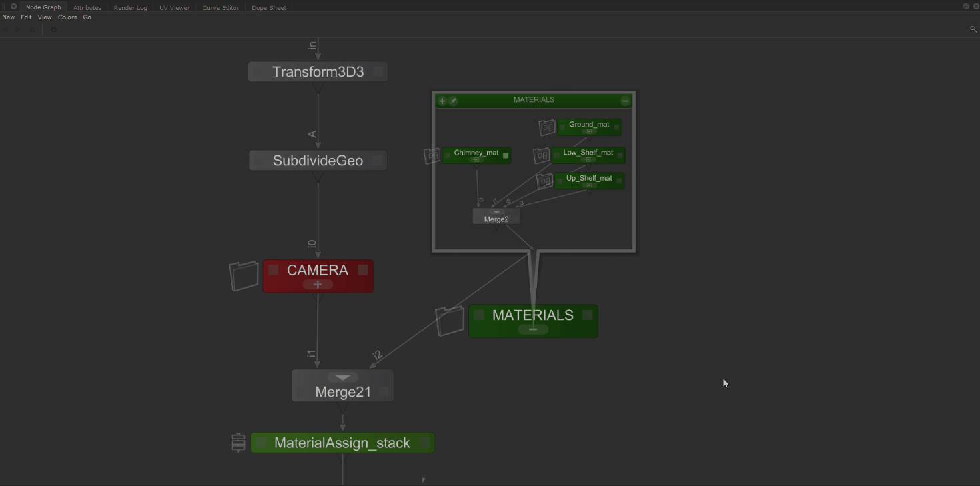This screenshot has width=980, height=486.
Task: Click the plus icon in MATERIALS group header
Action: click(x=442, y=101)
